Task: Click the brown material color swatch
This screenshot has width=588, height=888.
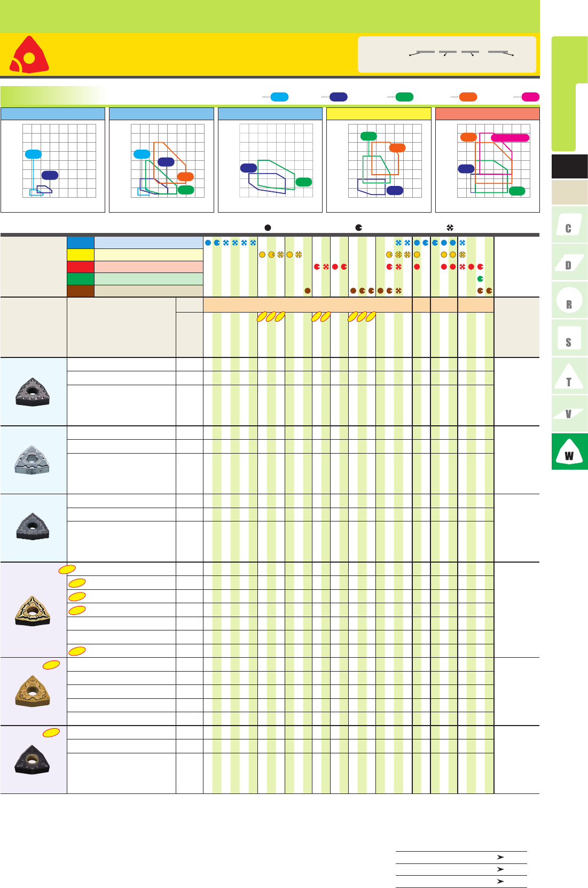Action: [x=80, y=291]
